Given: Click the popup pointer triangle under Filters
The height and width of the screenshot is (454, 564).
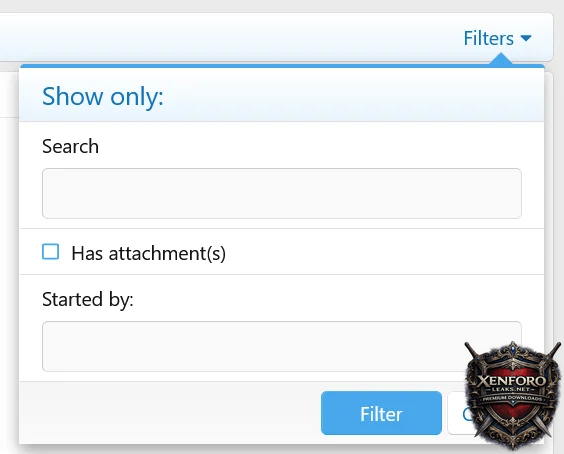Looking at the screenshot, I should pyautogui.click(x=501, y=59).
